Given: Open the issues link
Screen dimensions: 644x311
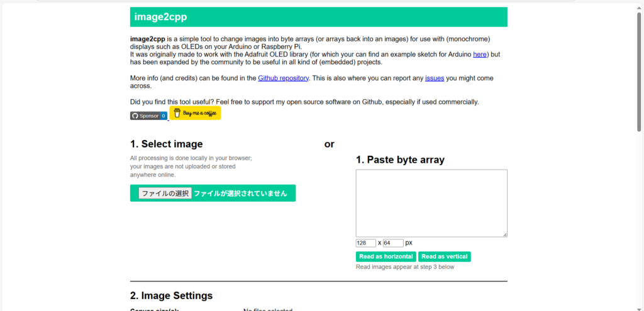Looking at the screenshot, I should coord(435,78).
